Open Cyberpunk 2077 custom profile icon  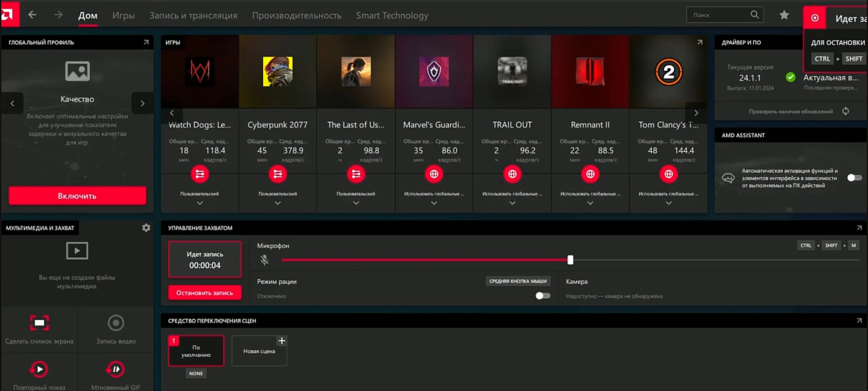[x=278, y=174]
